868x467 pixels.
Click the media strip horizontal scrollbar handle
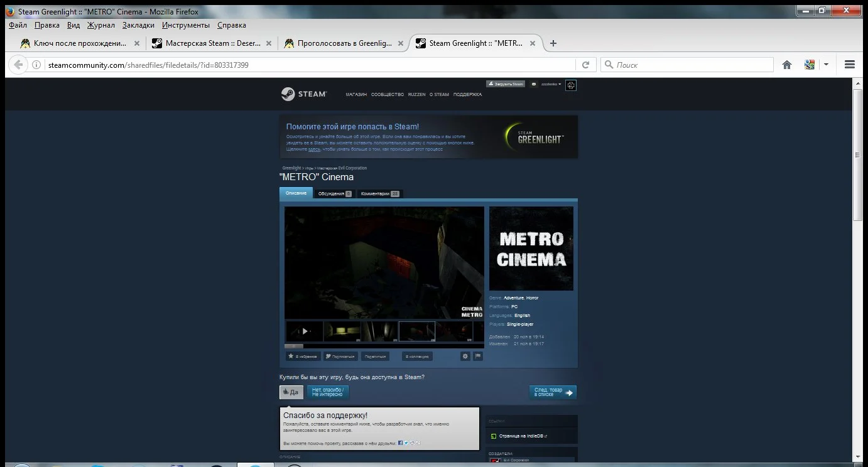pos(294,346)
